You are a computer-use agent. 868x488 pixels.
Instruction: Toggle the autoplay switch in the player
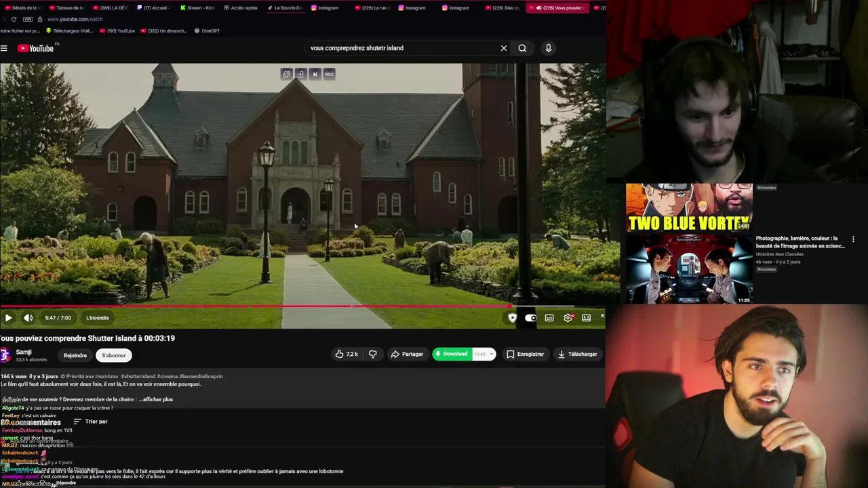tap(530, 318)
